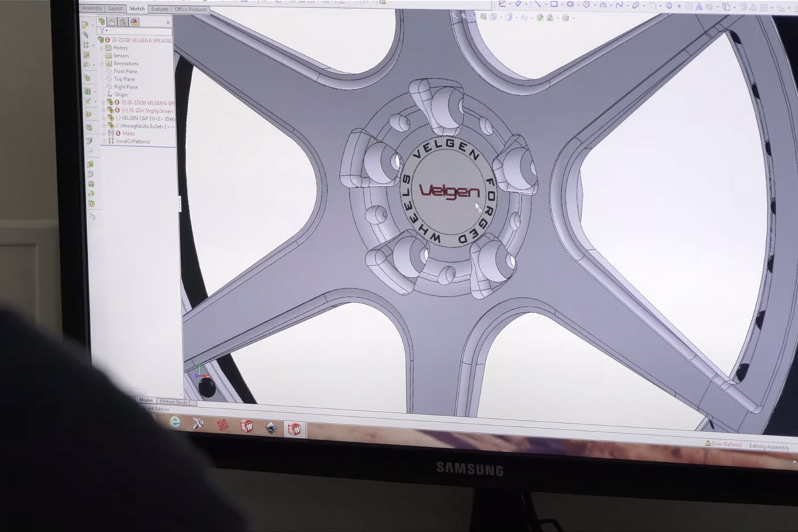Switch to the Motion Study 1 tab

click(177, 402)
